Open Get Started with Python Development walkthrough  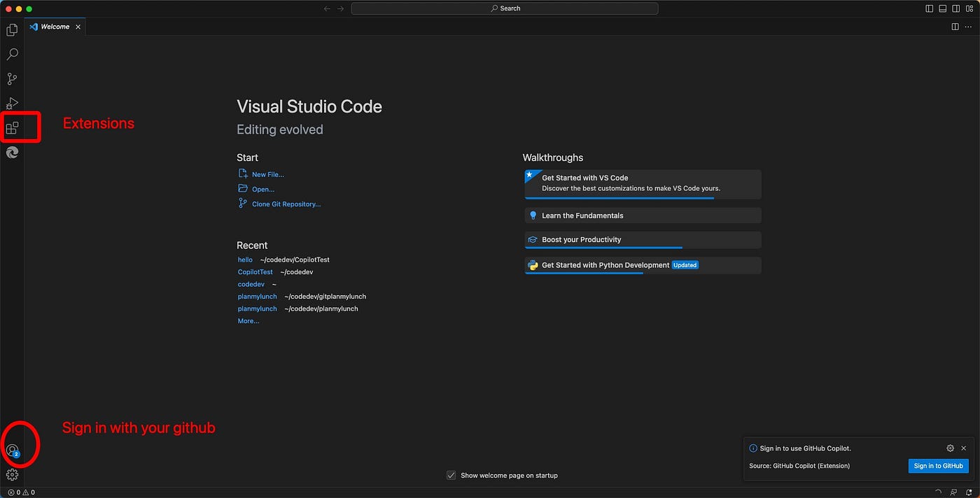643,265
